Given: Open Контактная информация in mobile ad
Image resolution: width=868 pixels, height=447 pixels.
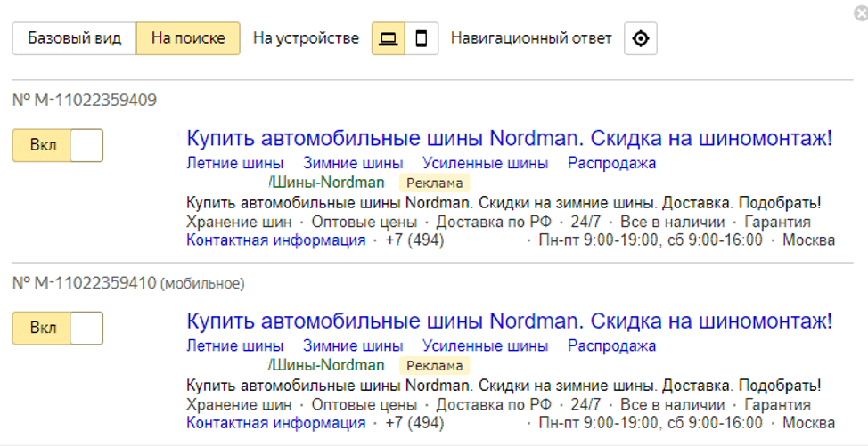Looking at the screenshot, I should (x=275, y=423).
